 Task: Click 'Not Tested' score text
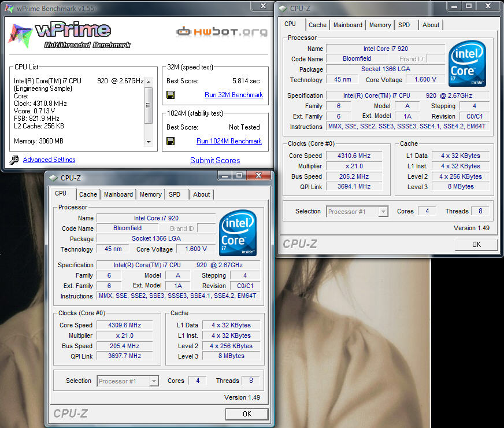244,127
